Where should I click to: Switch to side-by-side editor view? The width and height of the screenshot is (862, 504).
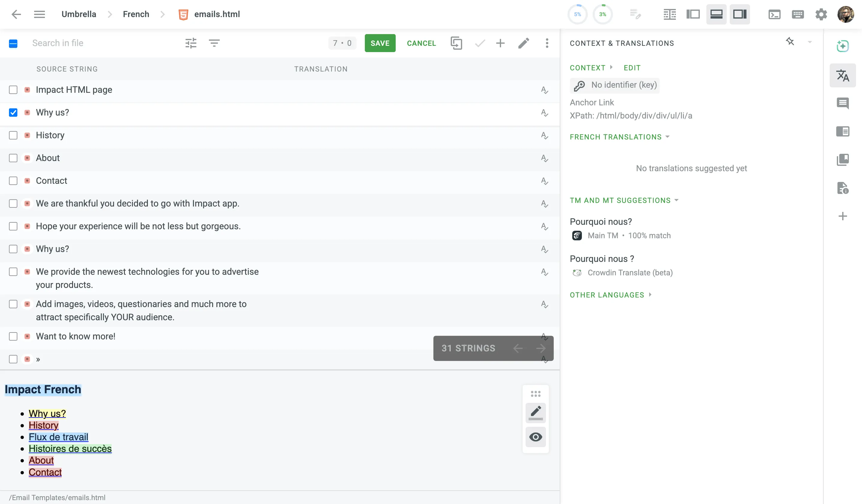click(693, 14)
